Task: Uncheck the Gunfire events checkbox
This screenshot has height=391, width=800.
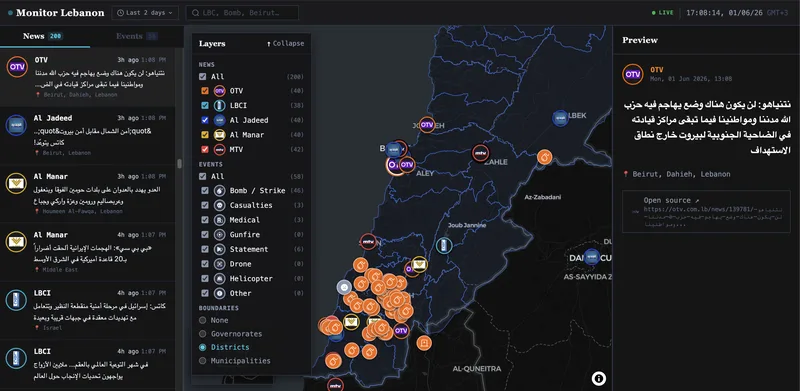Action: click(x=205, y=235)
